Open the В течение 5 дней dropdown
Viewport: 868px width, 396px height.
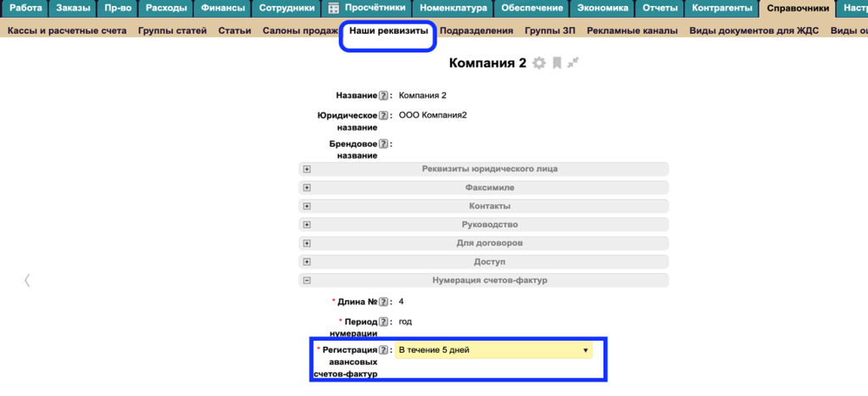[x=493, y=350]
